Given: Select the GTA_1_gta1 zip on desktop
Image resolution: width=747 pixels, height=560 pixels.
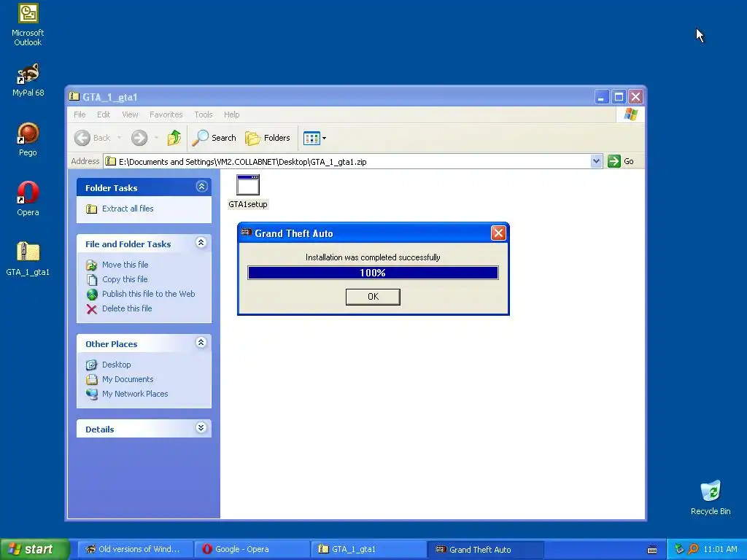Looking at the screenshot, I should (28, 259).
